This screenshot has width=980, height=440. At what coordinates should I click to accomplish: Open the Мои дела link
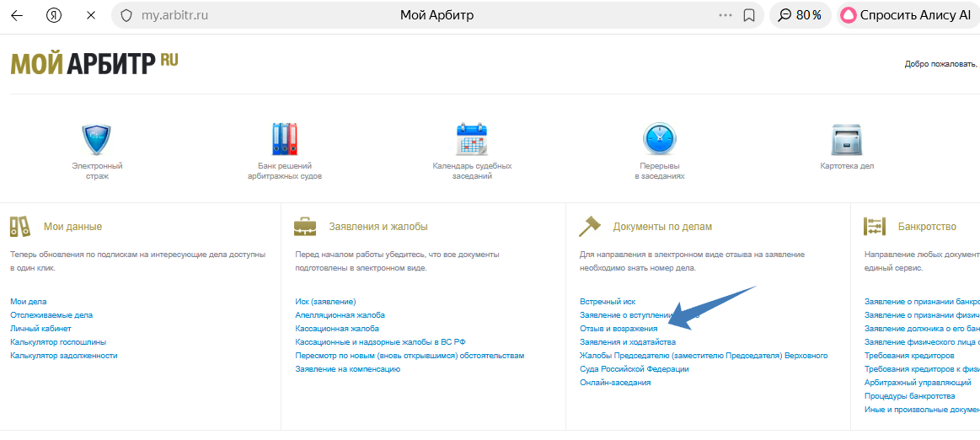[28, 301]
